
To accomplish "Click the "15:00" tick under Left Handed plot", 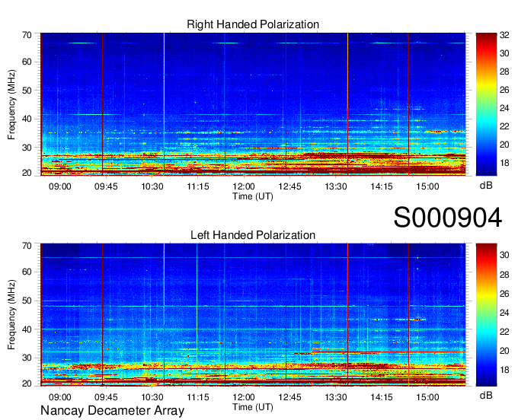I will tap(427, 397).
